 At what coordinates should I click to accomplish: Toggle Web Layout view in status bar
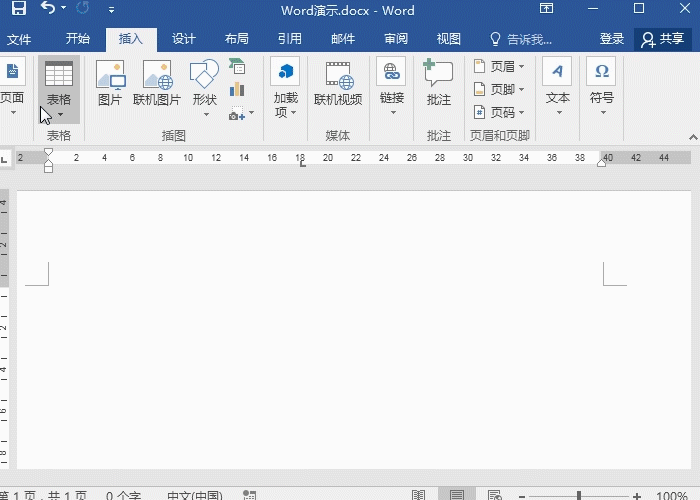point(493,495)
